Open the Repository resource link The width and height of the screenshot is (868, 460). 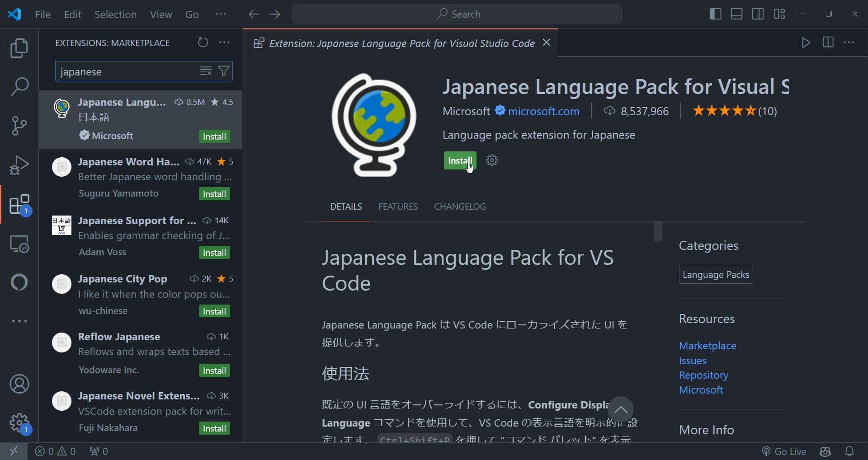pyautogui.click(x=703, y=375)
